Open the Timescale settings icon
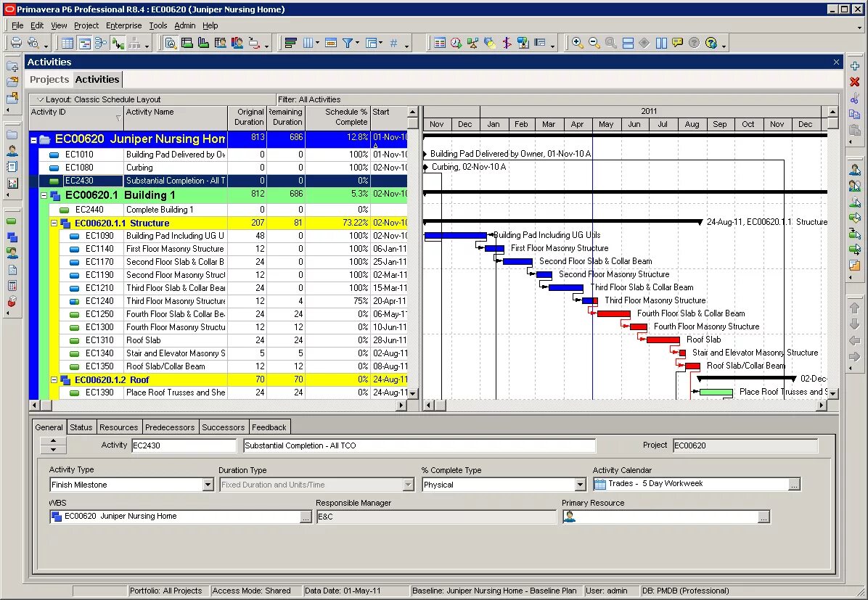Image resolution: width=868 pixels, height=600 pixels. tap(331, 43)
